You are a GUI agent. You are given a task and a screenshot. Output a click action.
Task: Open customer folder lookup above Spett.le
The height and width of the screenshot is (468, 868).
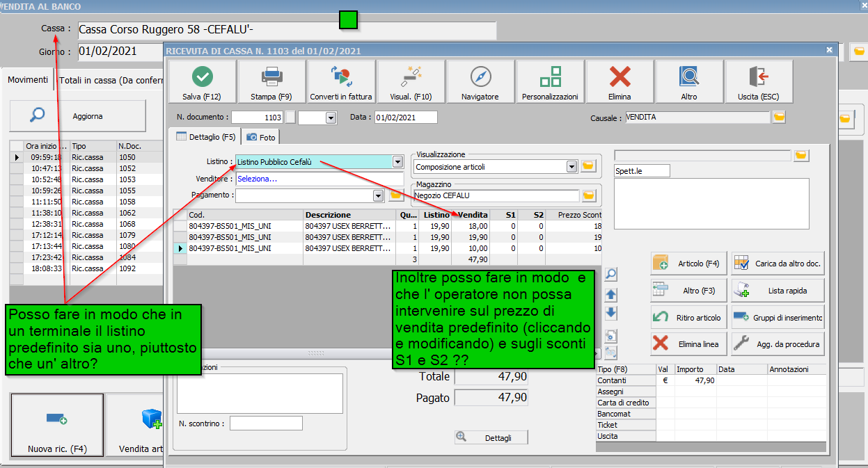pyautogui.click(x=801, y=155)
